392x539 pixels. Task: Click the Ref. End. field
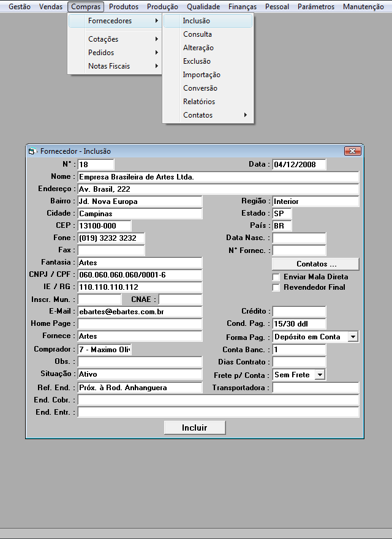(140, 388)
